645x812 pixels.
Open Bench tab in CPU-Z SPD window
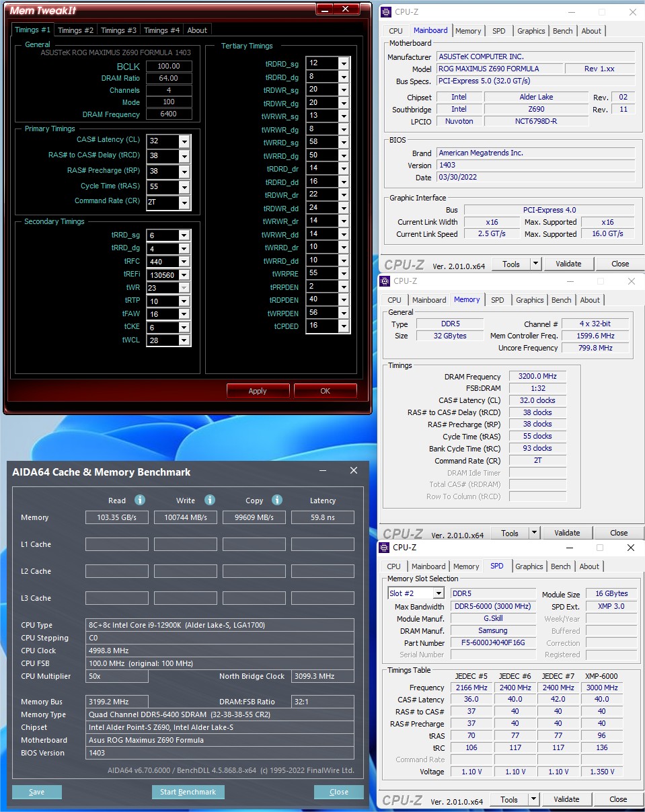click(x=560, y=566)
